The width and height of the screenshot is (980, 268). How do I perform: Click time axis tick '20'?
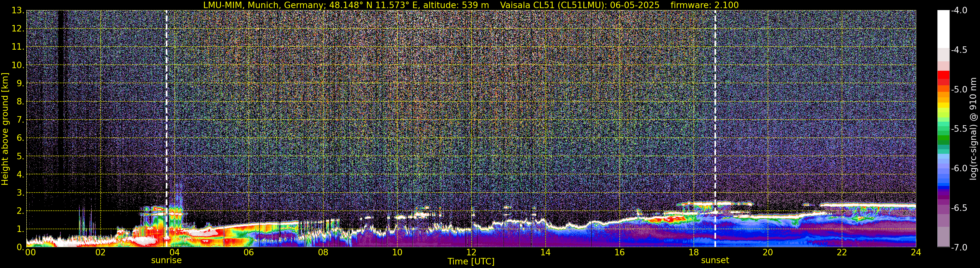(x=768, y=252)
